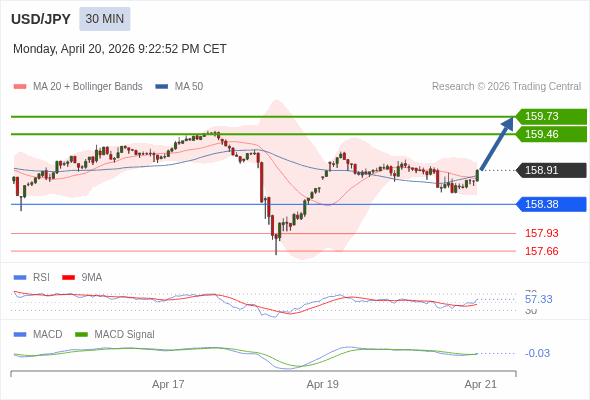The image size is (590, 400).
Task: Click the '9MA' legend label
Action: point(92,278)
